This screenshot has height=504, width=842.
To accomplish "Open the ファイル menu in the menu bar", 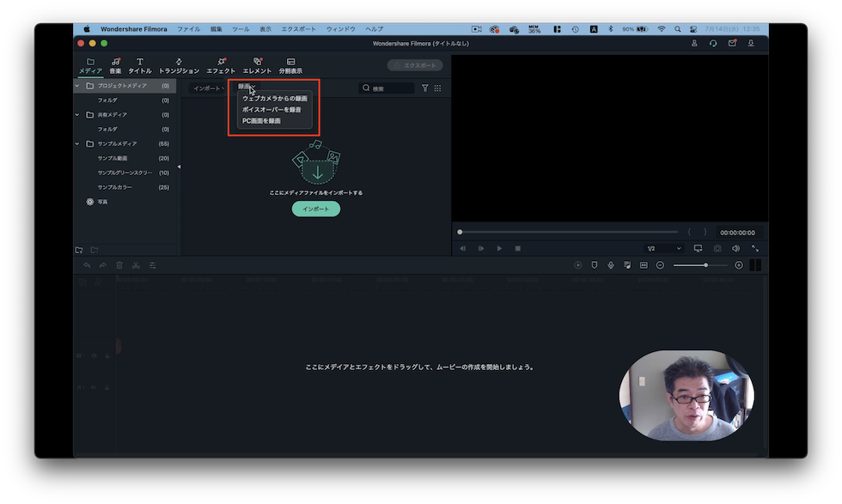I will (x=188, y=29).
